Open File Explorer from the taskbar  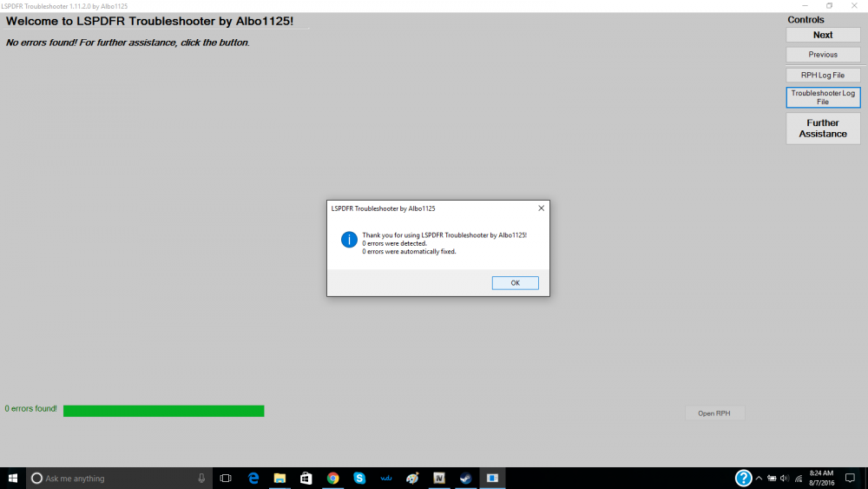pyautogui.click(x=279, y=478)
